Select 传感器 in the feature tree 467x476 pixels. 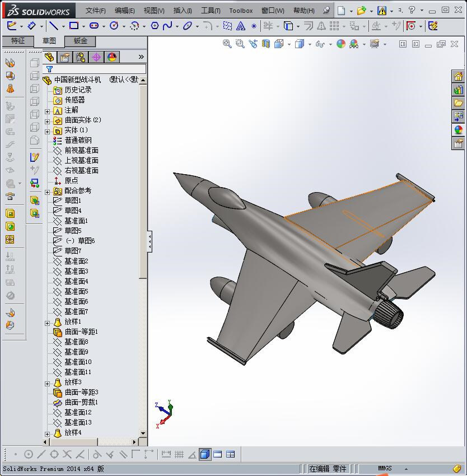pos(74,100)
